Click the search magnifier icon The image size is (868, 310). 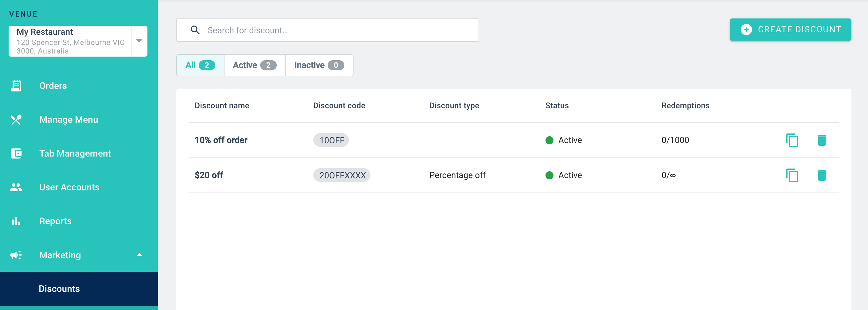(195, 30)
